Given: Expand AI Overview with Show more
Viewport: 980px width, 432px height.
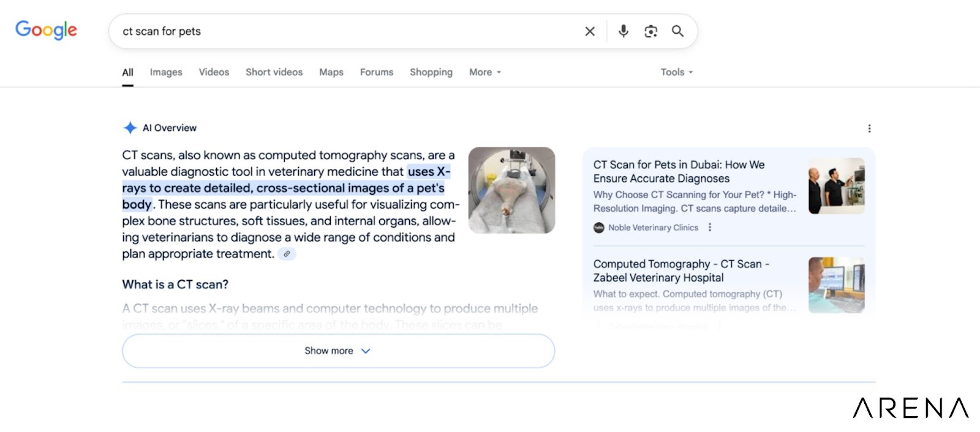Looking at the screenshot, I should click(338, 351).
